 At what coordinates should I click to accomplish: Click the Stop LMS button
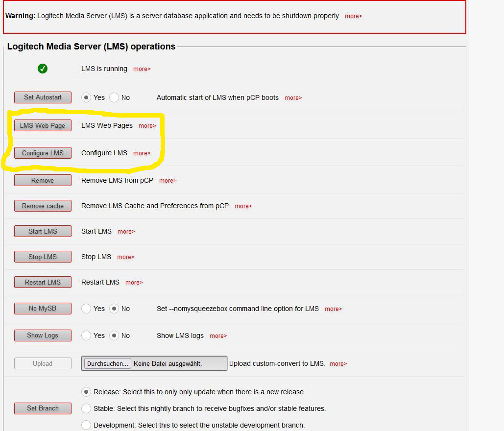[43, 257]
